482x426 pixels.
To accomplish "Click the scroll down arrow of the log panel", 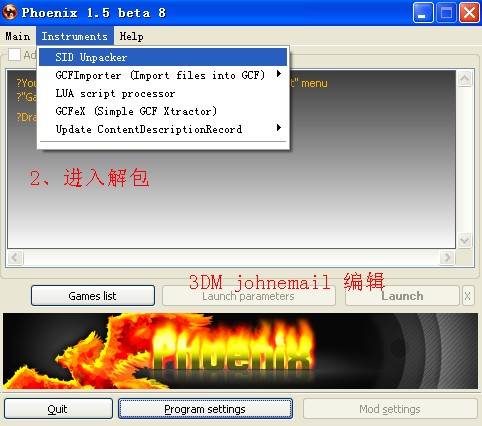I will tap(465, 240).
